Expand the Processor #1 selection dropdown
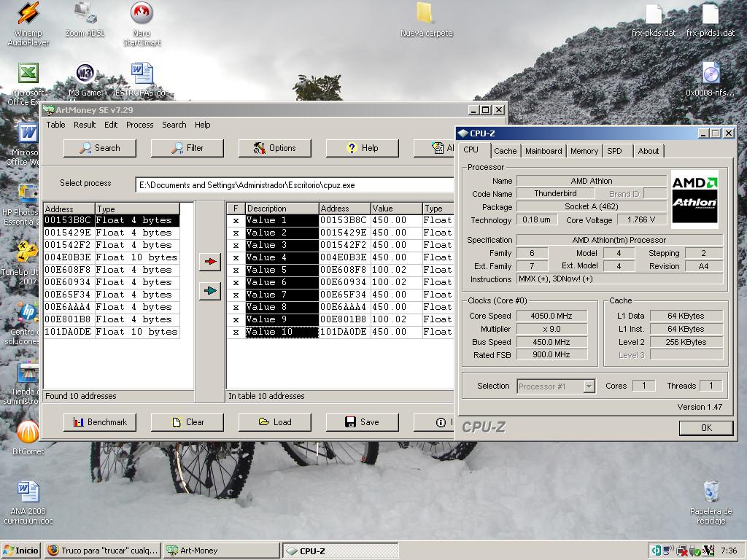This screenshot has width=747, height=560. [x=589, y=386]
